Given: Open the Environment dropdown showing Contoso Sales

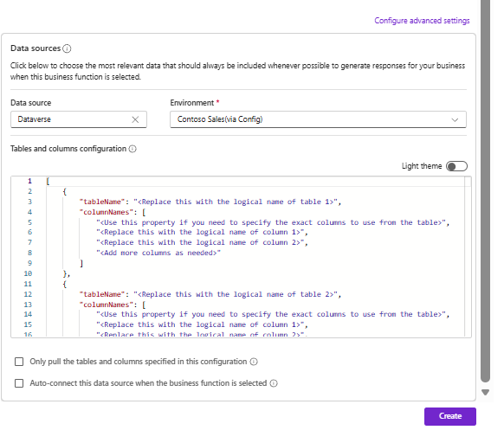Looking at the screenshot, I should click(318, 119).
